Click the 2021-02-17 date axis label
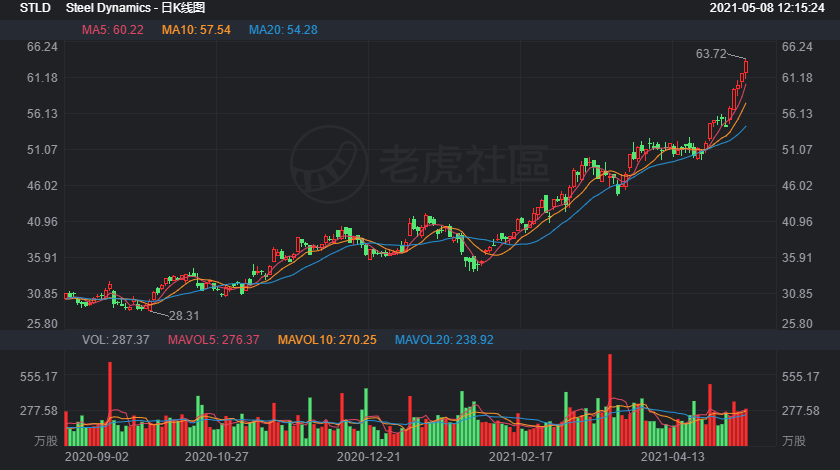Image resolution: width=840 pixels, height=470 pixels. (x=520, y=457)
